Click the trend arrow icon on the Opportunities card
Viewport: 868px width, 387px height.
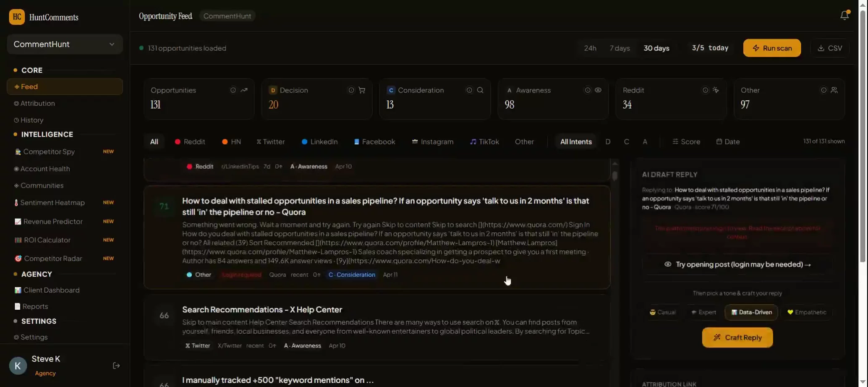[x=244, y=90]
